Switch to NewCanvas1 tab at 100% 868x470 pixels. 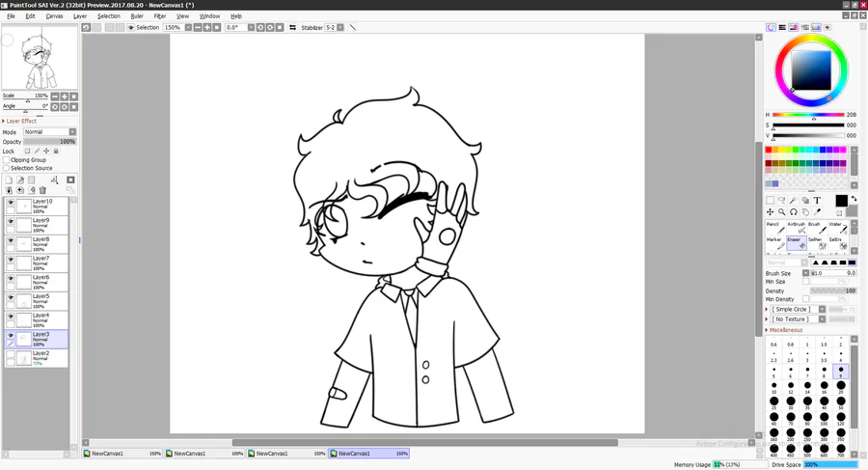(x=204, y=454)
